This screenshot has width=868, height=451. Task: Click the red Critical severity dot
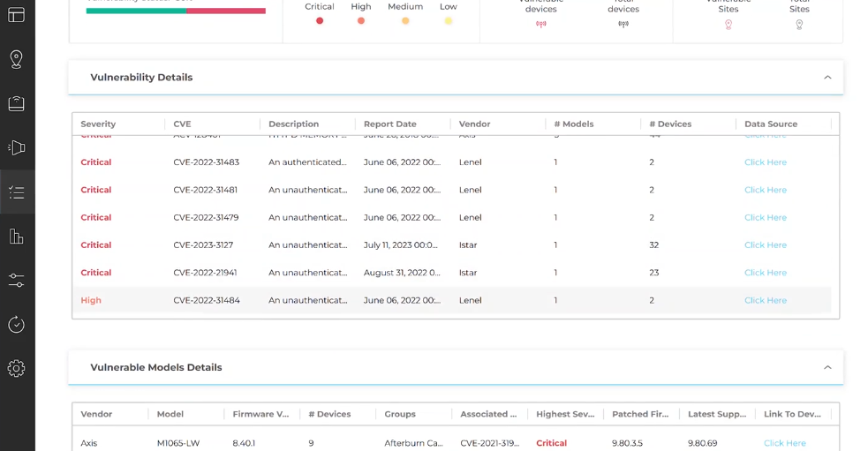320,21
